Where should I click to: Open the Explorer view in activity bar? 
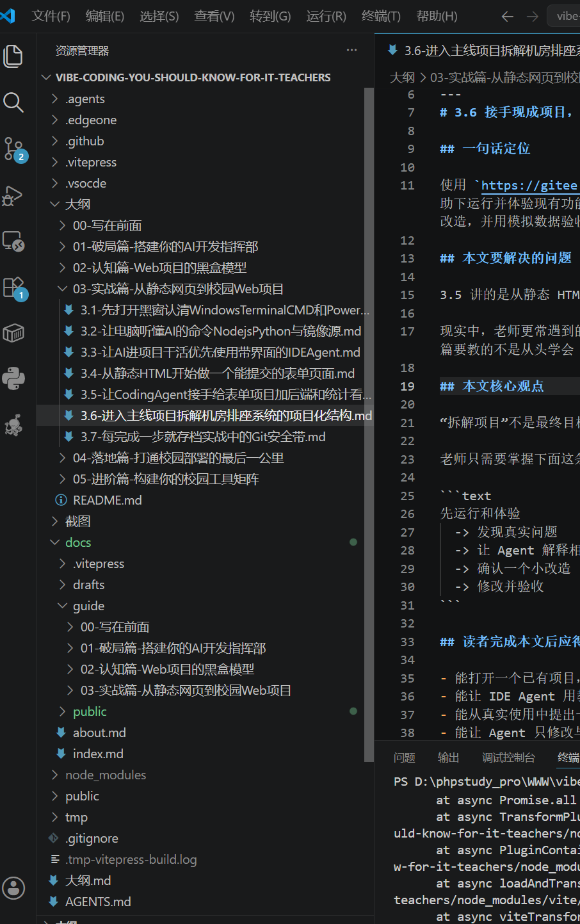(13, 56)
